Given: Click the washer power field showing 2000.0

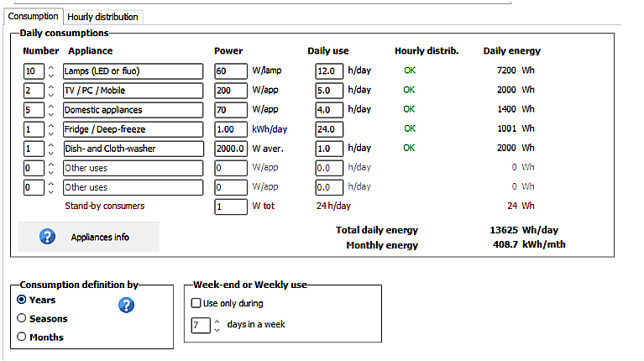Looking at the screenshot, I should [x=231, y=149].
